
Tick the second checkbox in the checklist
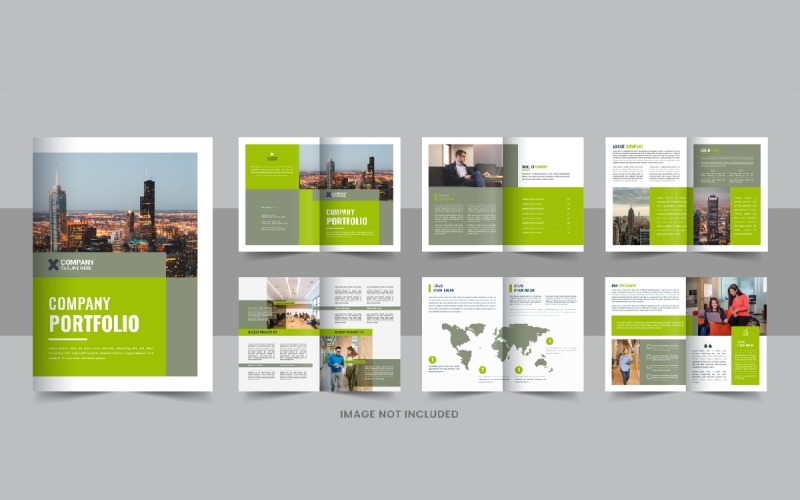[x=648, y=357]
